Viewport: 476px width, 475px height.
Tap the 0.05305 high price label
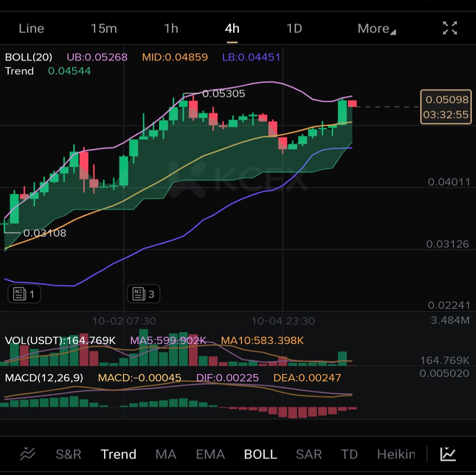pyautogui.click(x=223, y=93)
